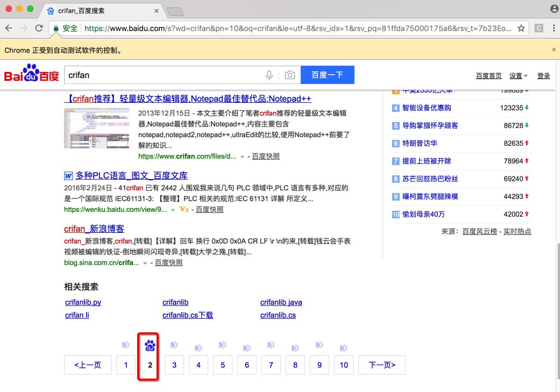The width and height of the screenshot is (560, 392).
Task: Expand arrow next to blog.sina.com.cn URL
Action: (145, 263)
